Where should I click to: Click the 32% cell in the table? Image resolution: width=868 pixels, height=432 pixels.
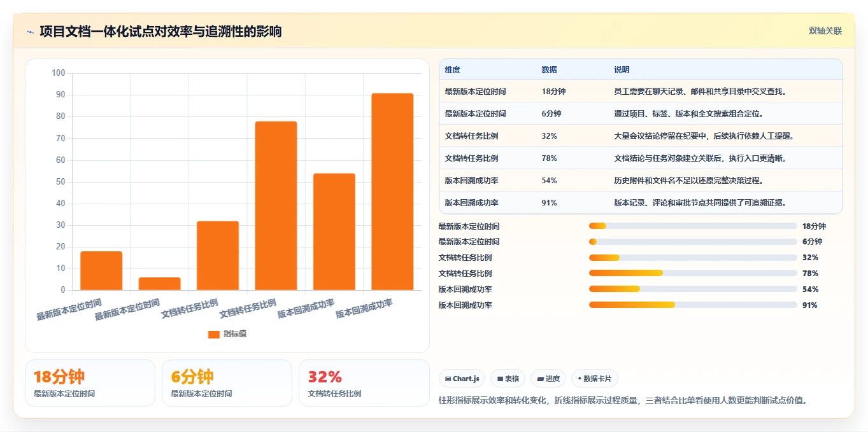coord(550,136)
